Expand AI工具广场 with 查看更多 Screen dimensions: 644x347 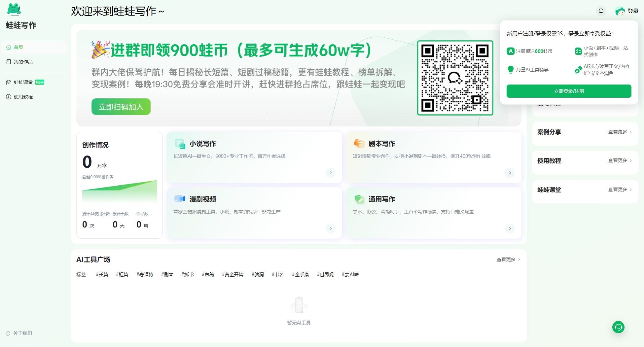pos(508,259)
